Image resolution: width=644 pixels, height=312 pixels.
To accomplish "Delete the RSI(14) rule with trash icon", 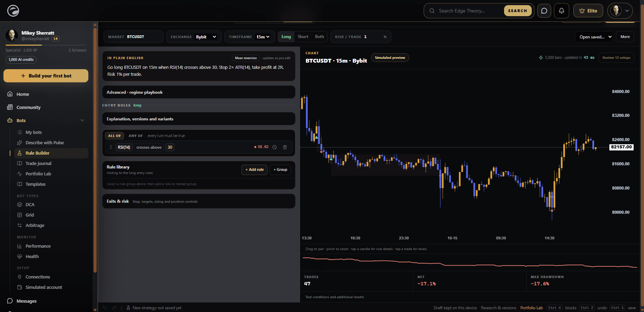I will click(285, 147).
